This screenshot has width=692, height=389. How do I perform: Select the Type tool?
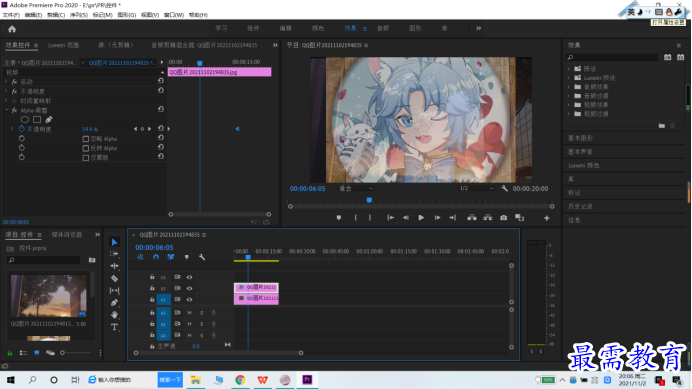click(x=114, y=327)
